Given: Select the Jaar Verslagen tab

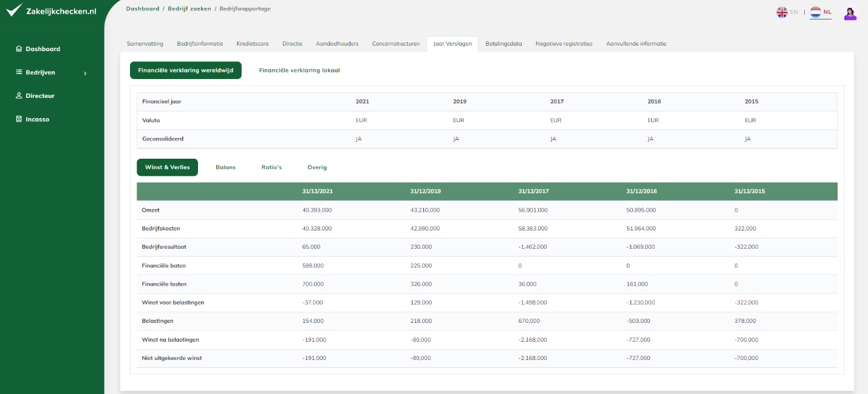Looking at the screenshot, I should pyautogui.click(x=453, y=44).
